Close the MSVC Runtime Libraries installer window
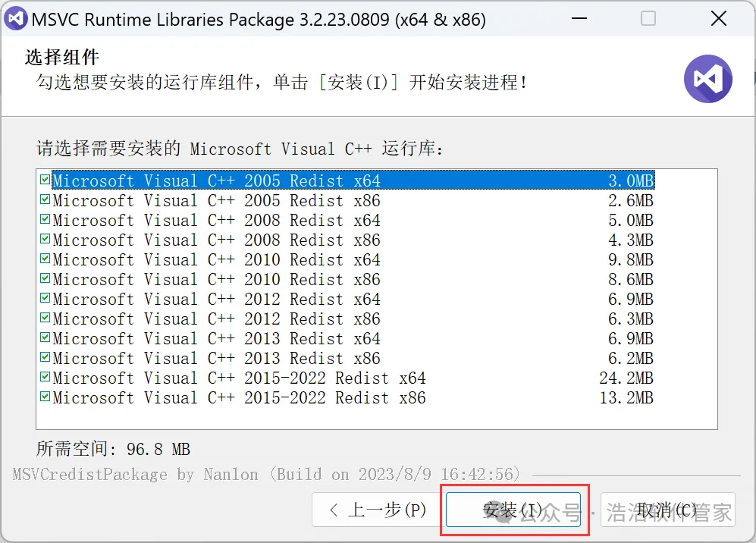 [x=718, y=19]
